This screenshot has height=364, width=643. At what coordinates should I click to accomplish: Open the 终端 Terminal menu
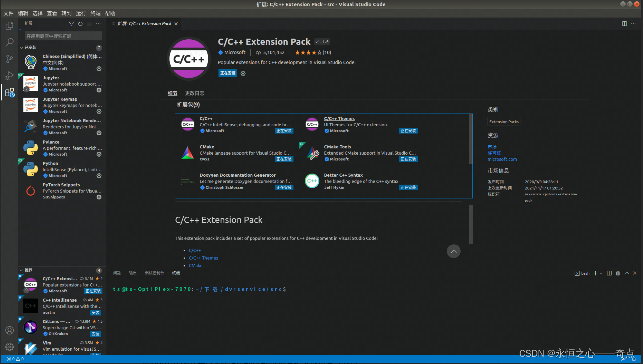pos(95,13)
